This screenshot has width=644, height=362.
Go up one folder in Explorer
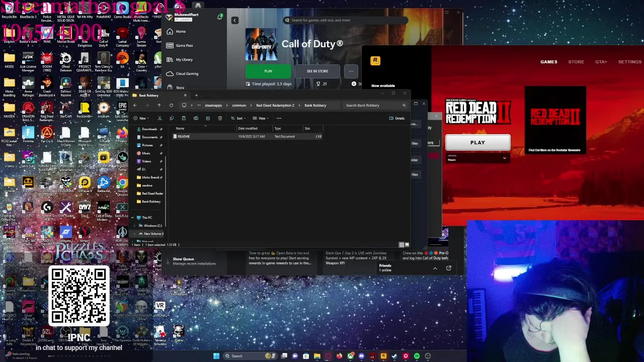[159, 105]
